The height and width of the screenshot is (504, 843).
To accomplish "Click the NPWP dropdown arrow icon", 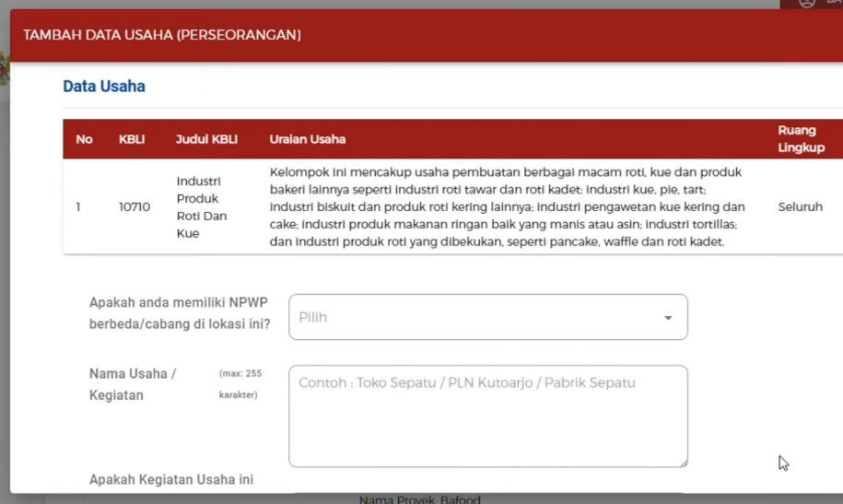I will coord(668,318).
